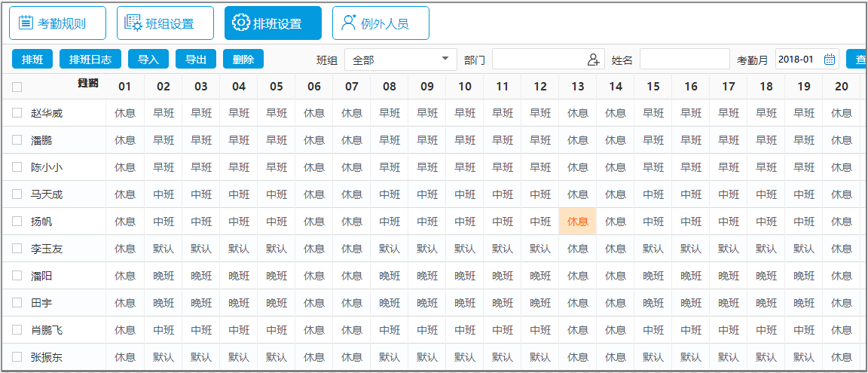Select the orange highlighted 休息 cell for 扬帆
868x373 pixels.
(578, 222)
